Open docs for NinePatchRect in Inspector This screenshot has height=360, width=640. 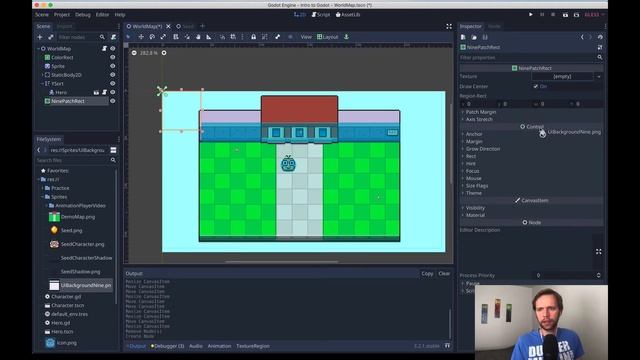click(x=600, y=47)
